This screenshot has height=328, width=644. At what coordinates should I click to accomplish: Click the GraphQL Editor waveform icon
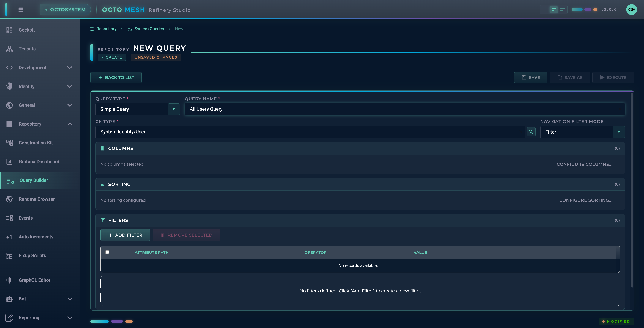10,280
